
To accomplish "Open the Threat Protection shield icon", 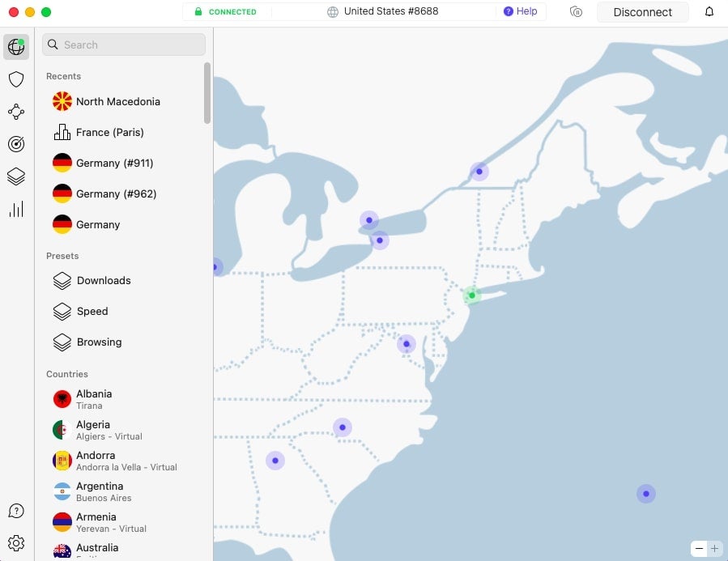I will pos(16,79).
